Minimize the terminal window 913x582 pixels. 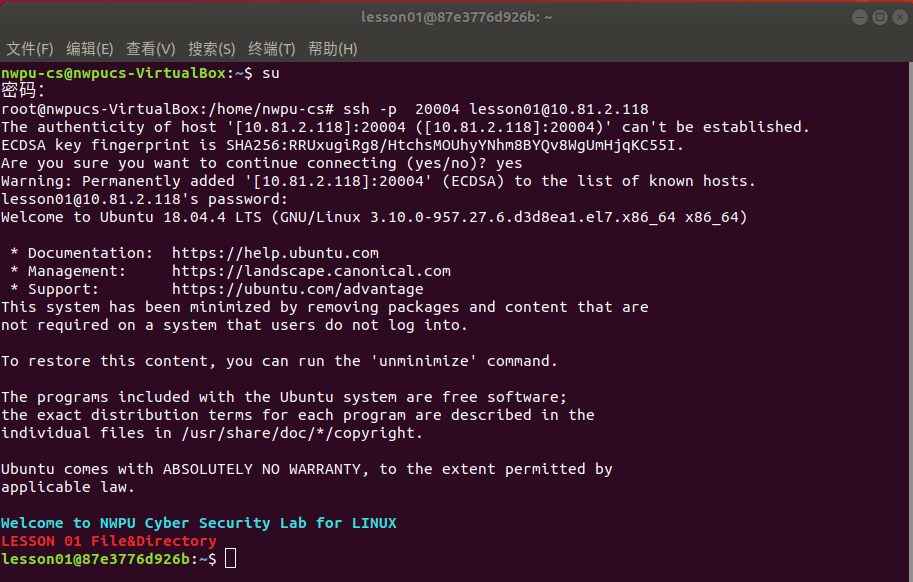[860, 17]
